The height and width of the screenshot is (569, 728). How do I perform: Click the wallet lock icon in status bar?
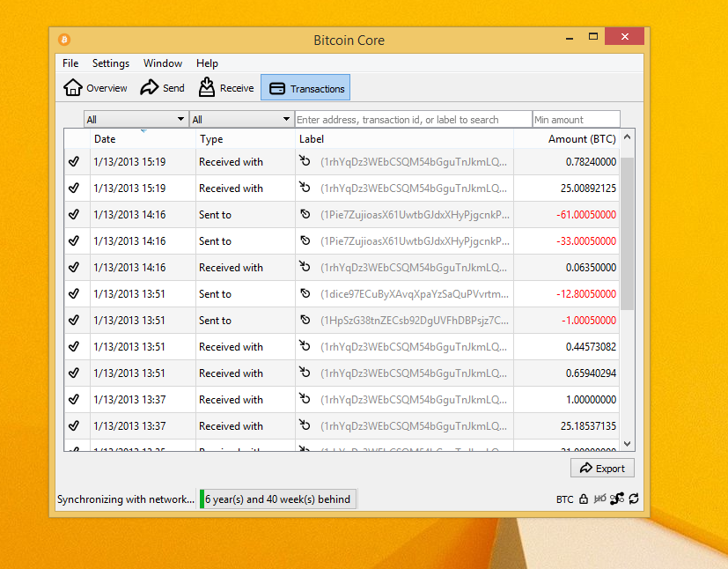pos(584,499)
